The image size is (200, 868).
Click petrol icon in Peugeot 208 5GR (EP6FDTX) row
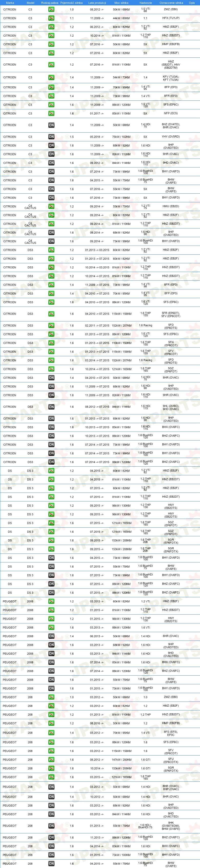coord(51,769)
